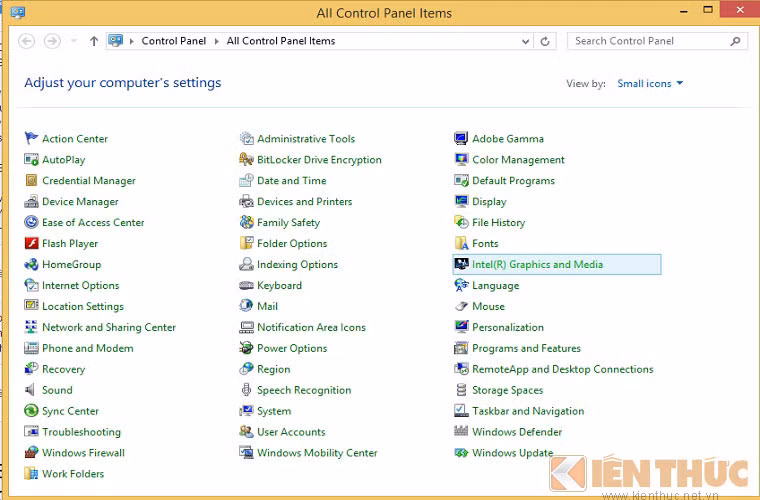Expand the View by Small icons dropdown
This screenshot has height=500, width=760.
(x=650, y=84)
